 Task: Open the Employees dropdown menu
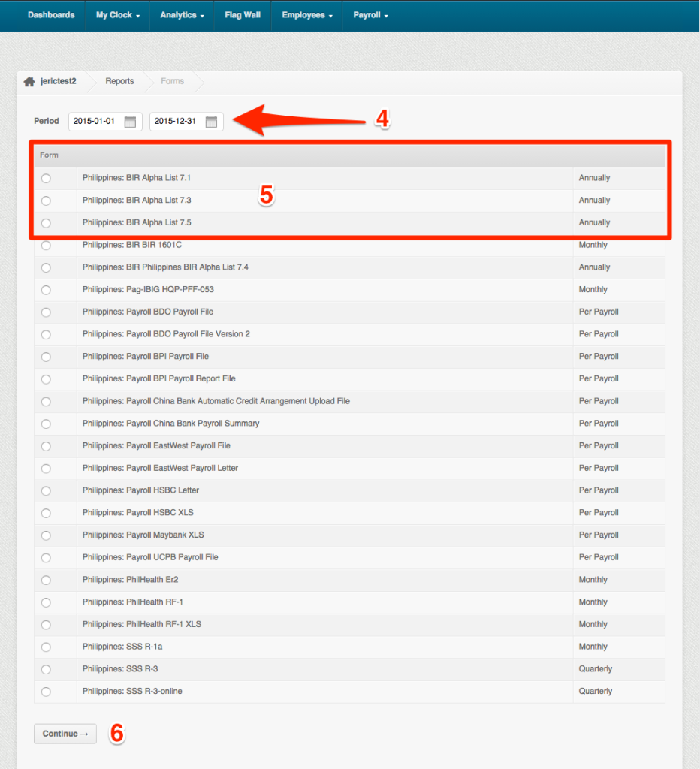tap(305, 15)
